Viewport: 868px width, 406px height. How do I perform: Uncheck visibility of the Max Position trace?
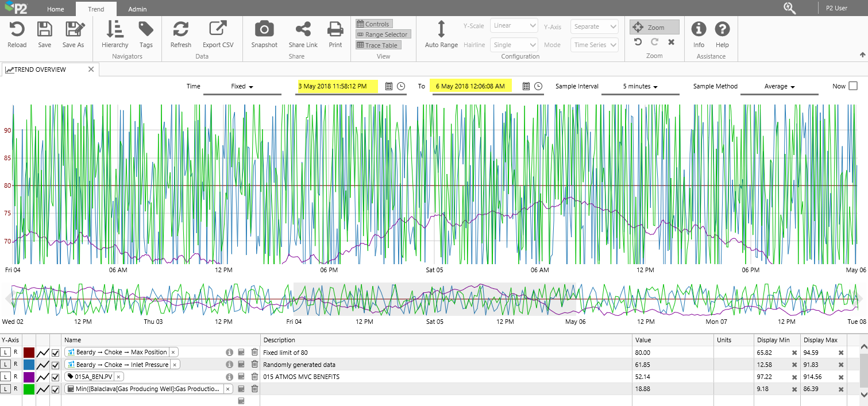pyautogui.click(x=56, y=353)
